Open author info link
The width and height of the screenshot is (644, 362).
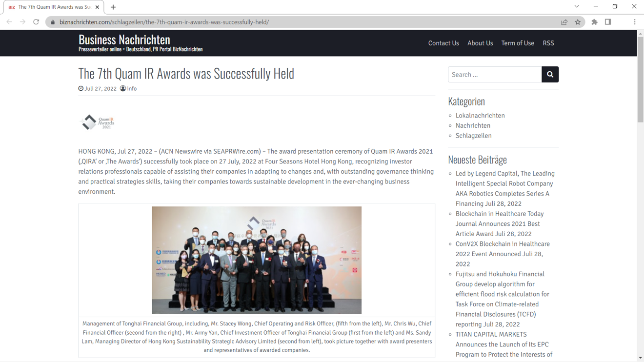tap(132, 89)
